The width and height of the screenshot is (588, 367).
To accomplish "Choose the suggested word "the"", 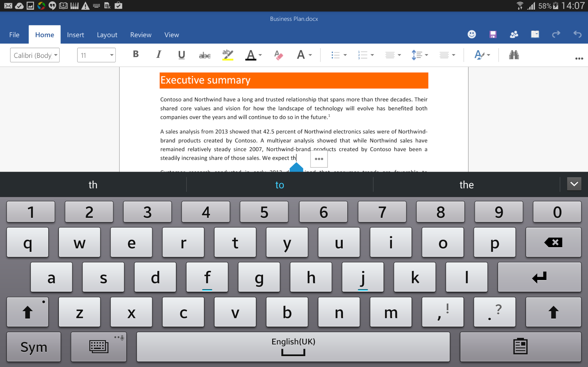I will 466,185.
